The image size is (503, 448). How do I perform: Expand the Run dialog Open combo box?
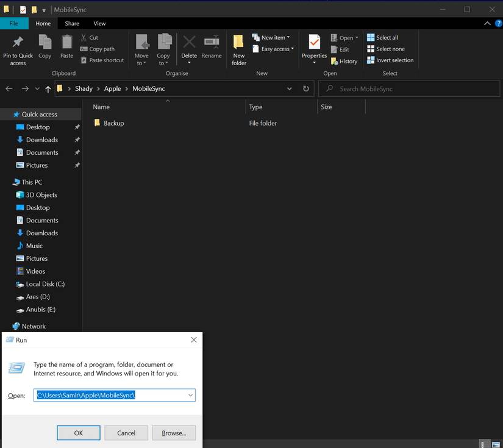coord(190,396)
